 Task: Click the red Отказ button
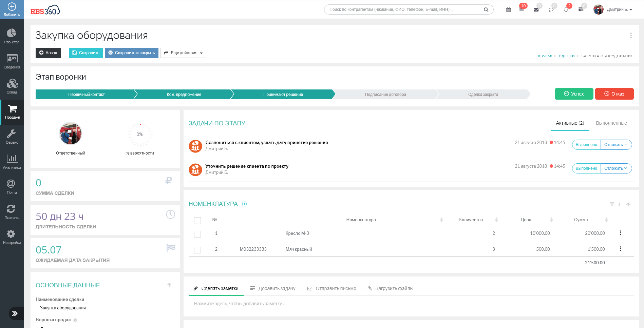click(614, 94)
